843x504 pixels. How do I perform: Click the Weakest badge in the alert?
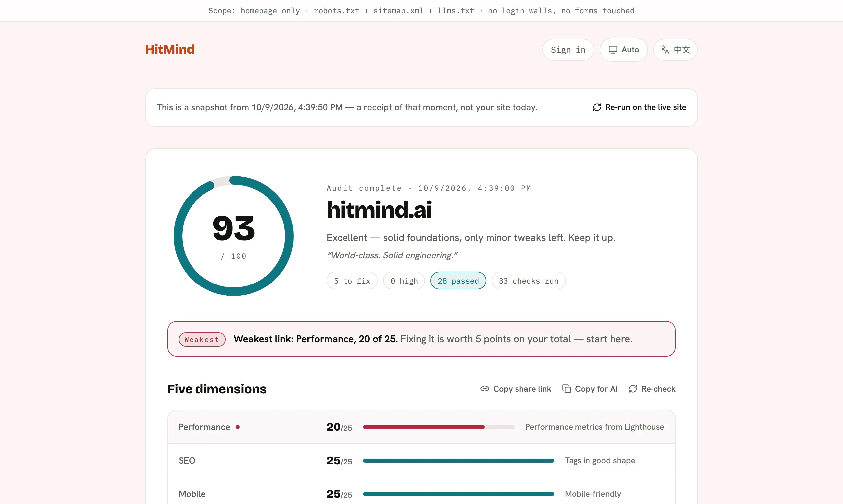click(202, 339)
